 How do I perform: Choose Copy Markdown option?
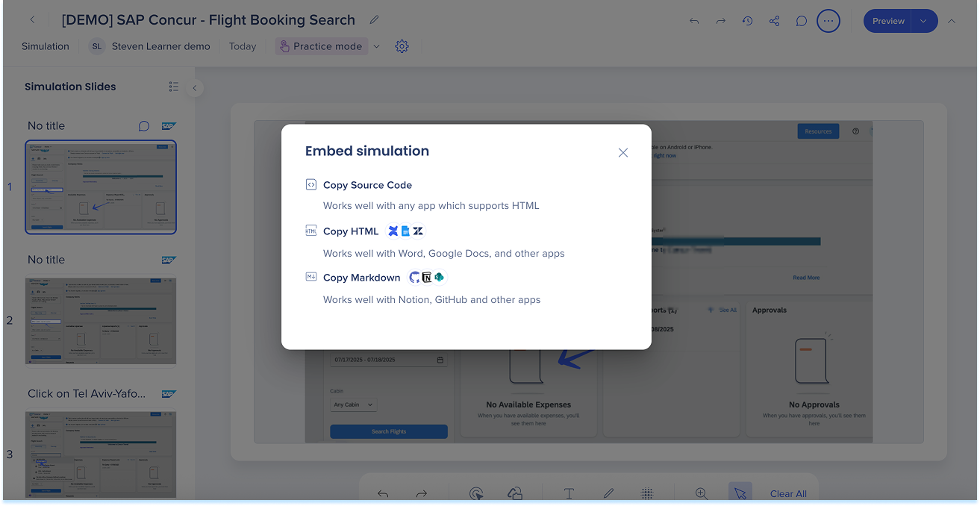(x=361, y=278)
